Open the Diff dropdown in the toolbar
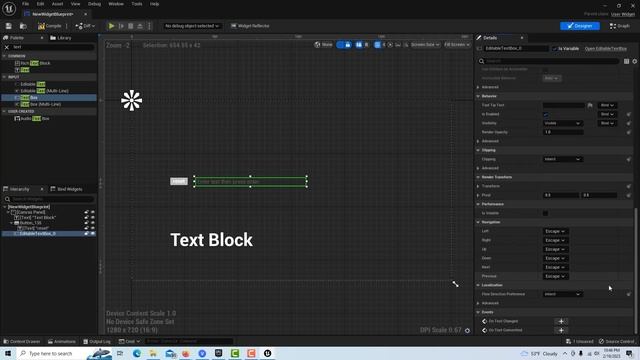640x360 pixels. [x=85, y=26]
